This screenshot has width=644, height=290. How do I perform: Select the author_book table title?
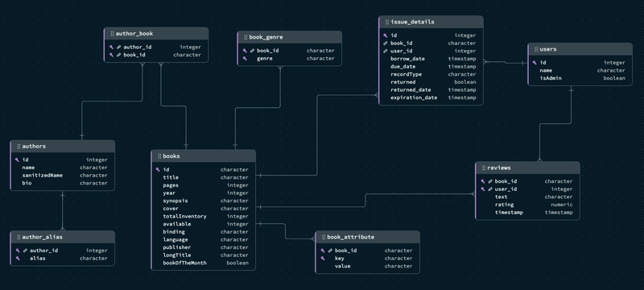(x=134, y=34)
